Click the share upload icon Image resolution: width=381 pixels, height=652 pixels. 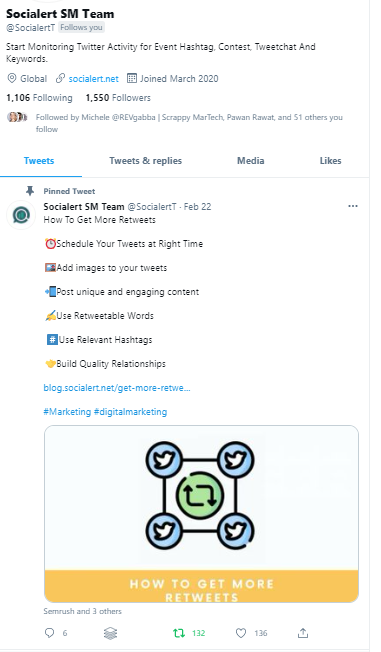pyautogui.click(x=303, y=633)
